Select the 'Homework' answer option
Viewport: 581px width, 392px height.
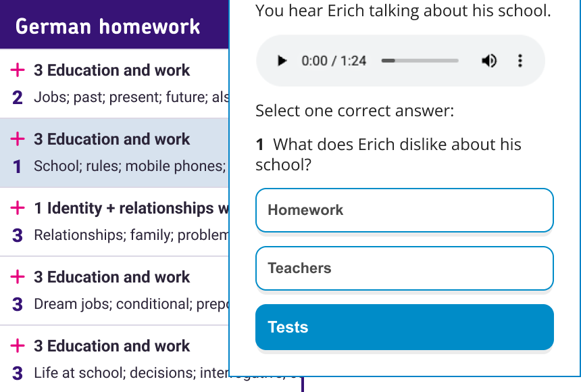[x=404, y=210]
